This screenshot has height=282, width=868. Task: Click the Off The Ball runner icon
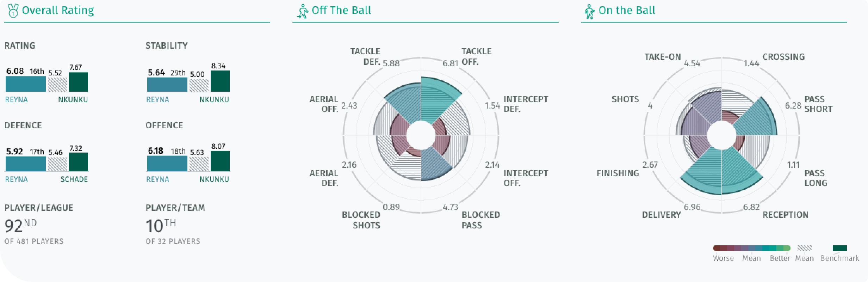tap(303, 11)
